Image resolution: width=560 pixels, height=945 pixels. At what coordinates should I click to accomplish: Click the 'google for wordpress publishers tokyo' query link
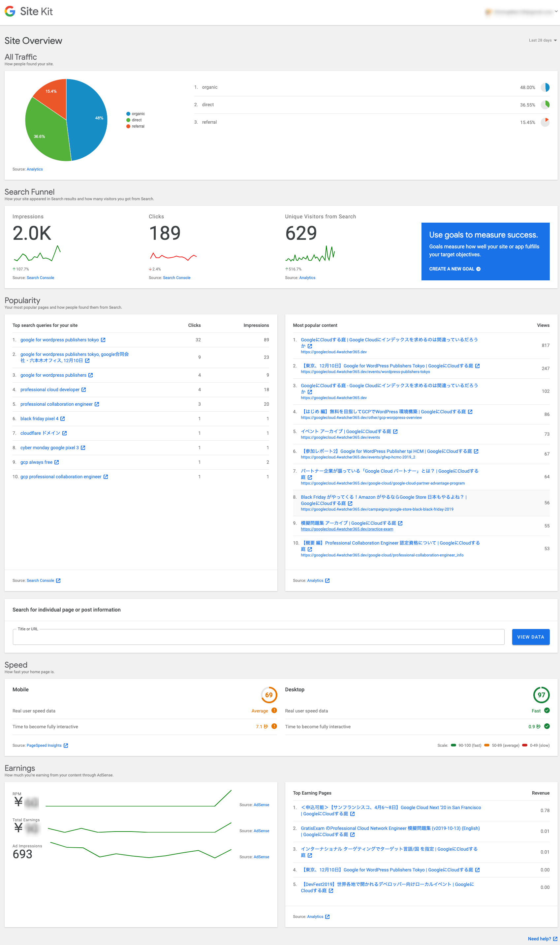pyautogui.click(x=60, y=340)
